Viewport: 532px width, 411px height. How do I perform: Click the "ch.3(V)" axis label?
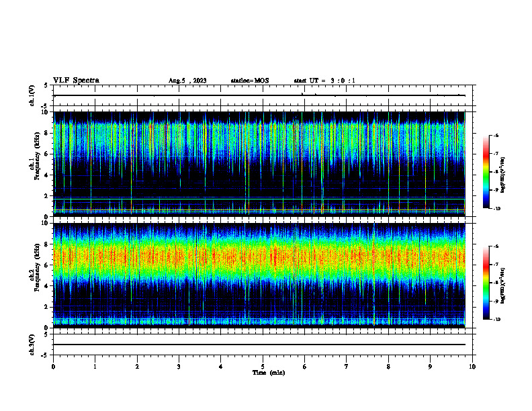point(32,345)
